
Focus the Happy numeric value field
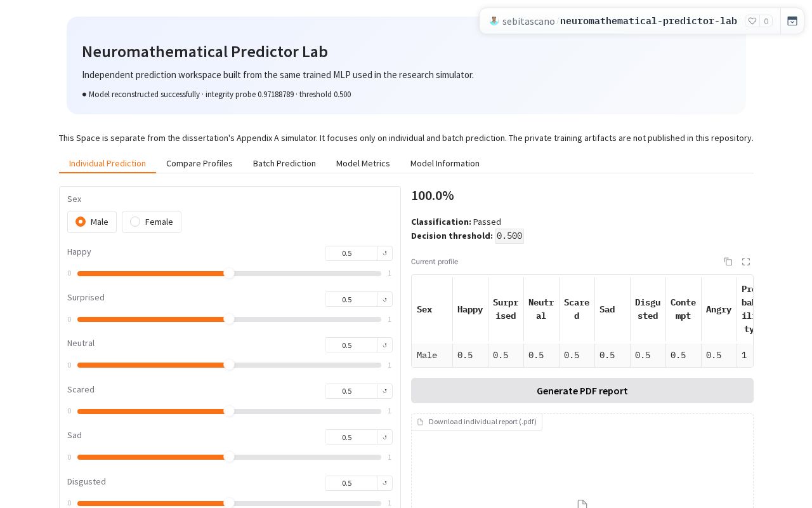tap(351, 253)
